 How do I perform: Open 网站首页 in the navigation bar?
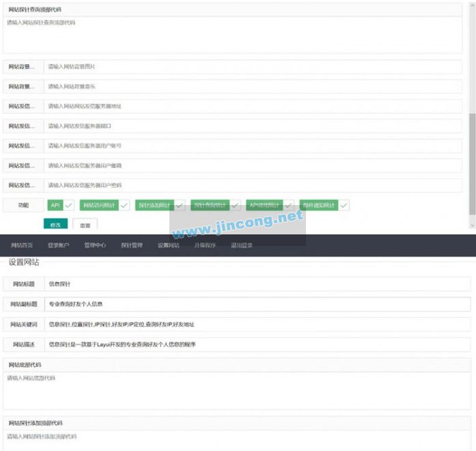[22, 245]
